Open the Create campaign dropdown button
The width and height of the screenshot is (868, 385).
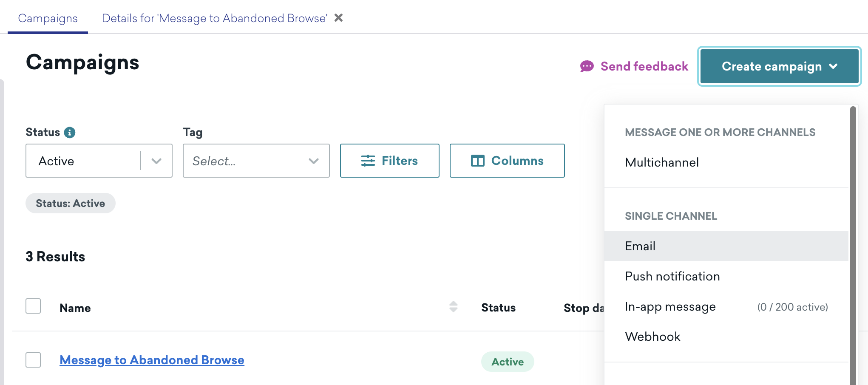pos(772,66)
